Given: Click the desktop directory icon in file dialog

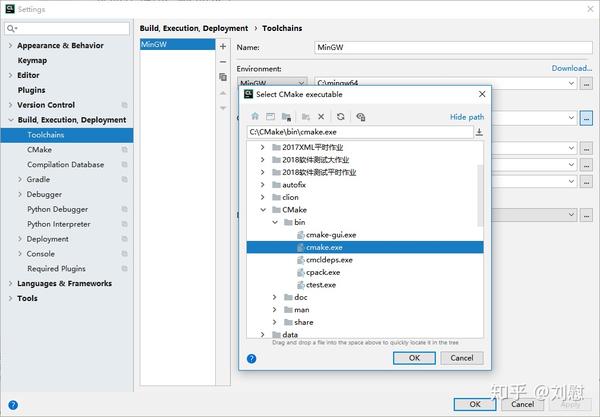Looking at the screenshot, I should pos(271,116).
